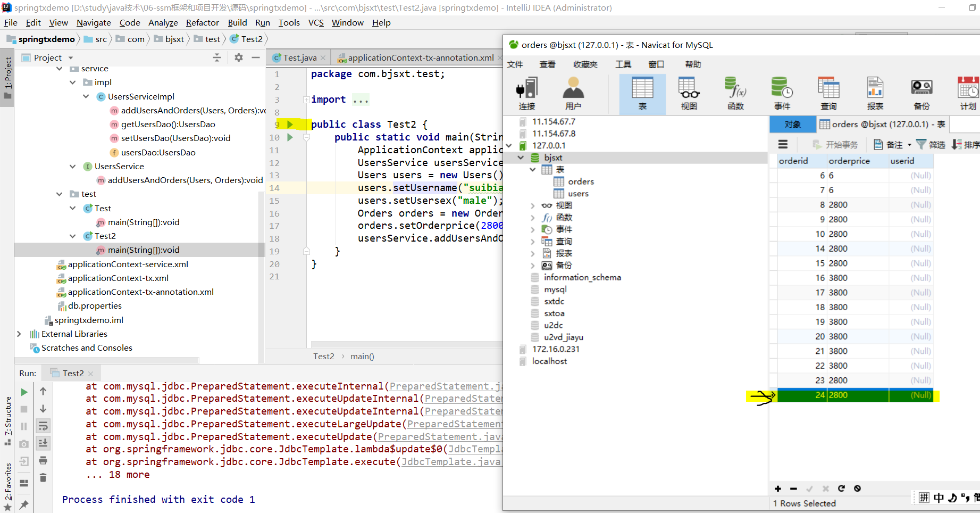Open 备注 dropdown arrow in Navicat
The image size is (980, 513).
point(909,145)
